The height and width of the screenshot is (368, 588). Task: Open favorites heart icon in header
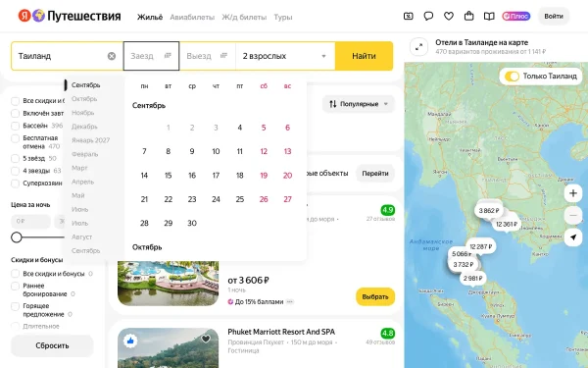(x=449, y=16)
